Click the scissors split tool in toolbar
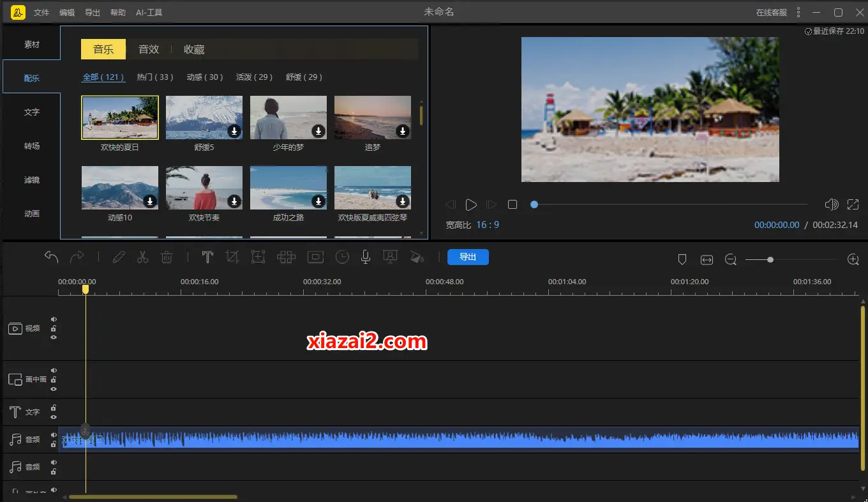868x502 pixels. [x=142, y=257]
